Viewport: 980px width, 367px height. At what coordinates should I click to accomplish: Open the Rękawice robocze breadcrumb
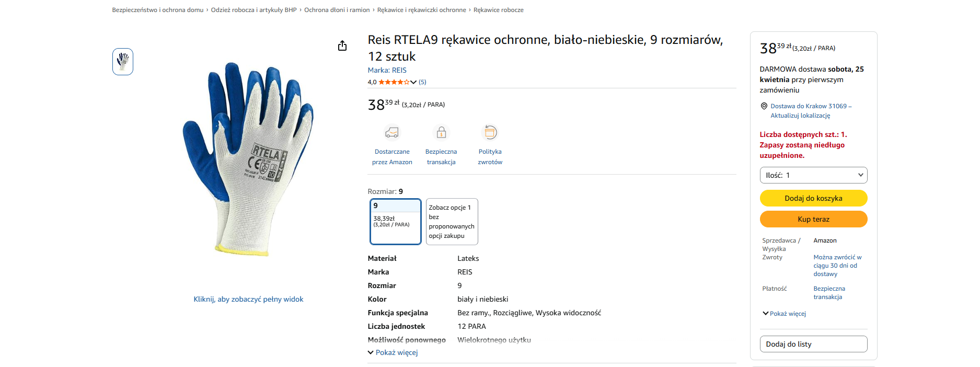click(x=499, y=10)
